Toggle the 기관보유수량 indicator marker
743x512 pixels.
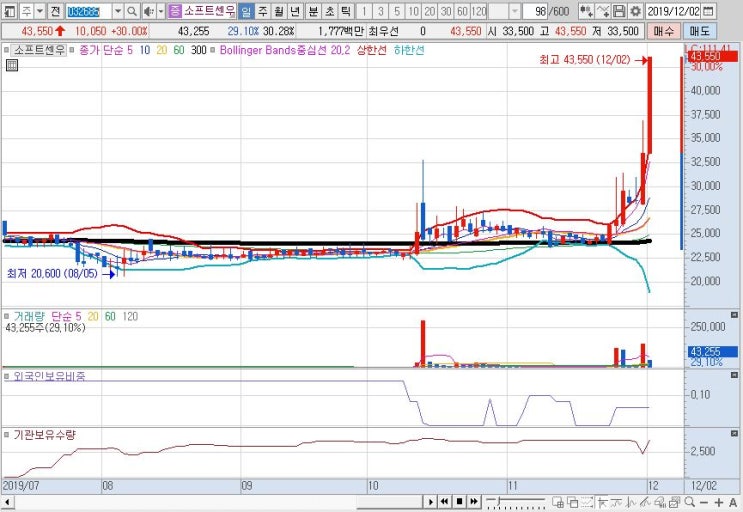point(6,434)
